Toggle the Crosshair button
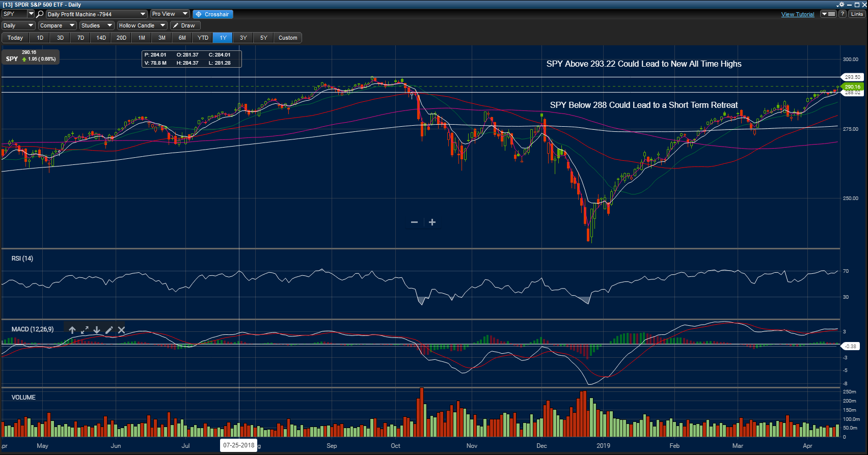Image resolution: width=868 pixels, height=455 pixels. pos(213,14)
